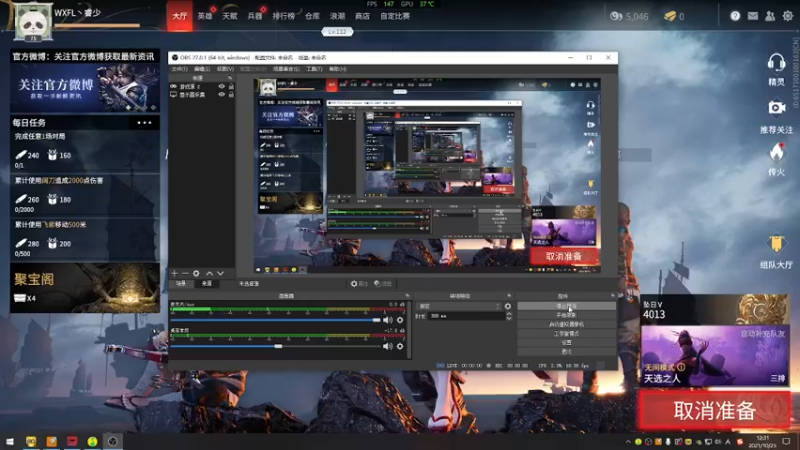The width and height of the screenshot is (800, 450).
Task: Open 英雄 tab in game top bar
Action: click(205, 16)
